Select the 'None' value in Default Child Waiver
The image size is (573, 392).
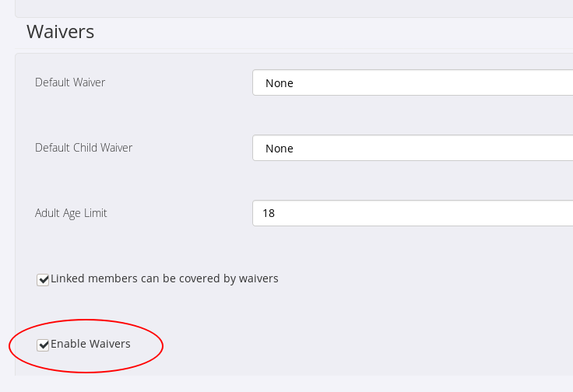279,148
